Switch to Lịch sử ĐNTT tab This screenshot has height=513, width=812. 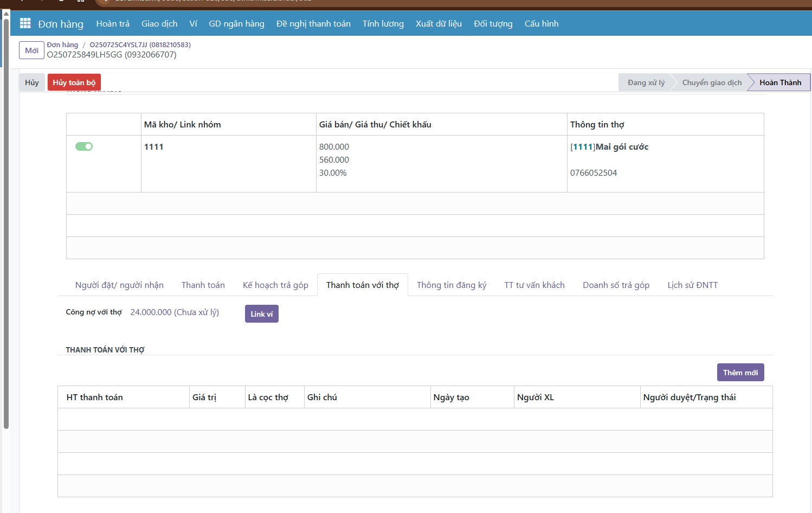pos(693,285)
